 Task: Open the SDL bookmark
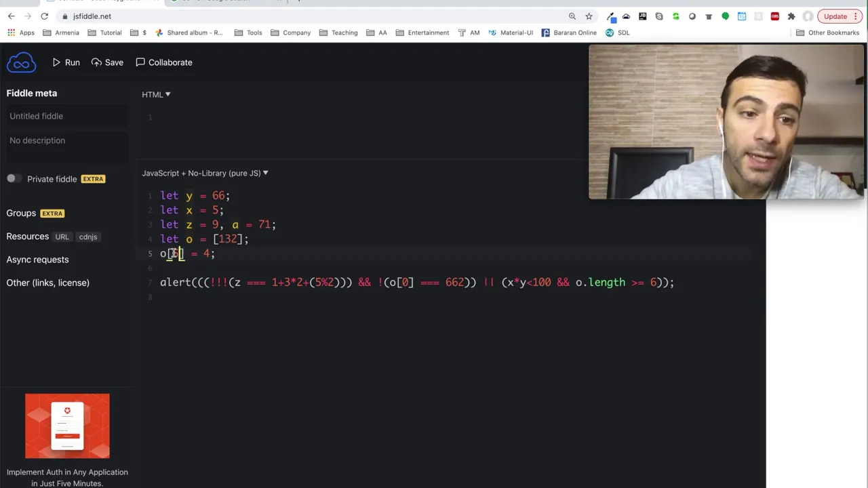click(618, 33)
